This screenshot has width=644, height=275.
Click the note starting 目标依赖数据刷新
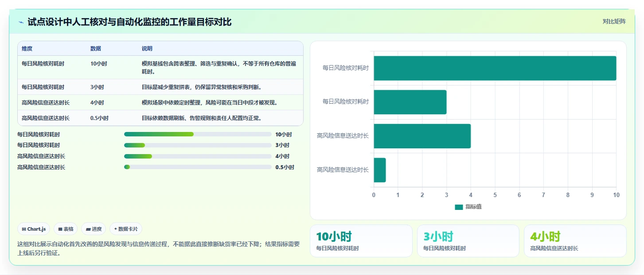[202, 118]
